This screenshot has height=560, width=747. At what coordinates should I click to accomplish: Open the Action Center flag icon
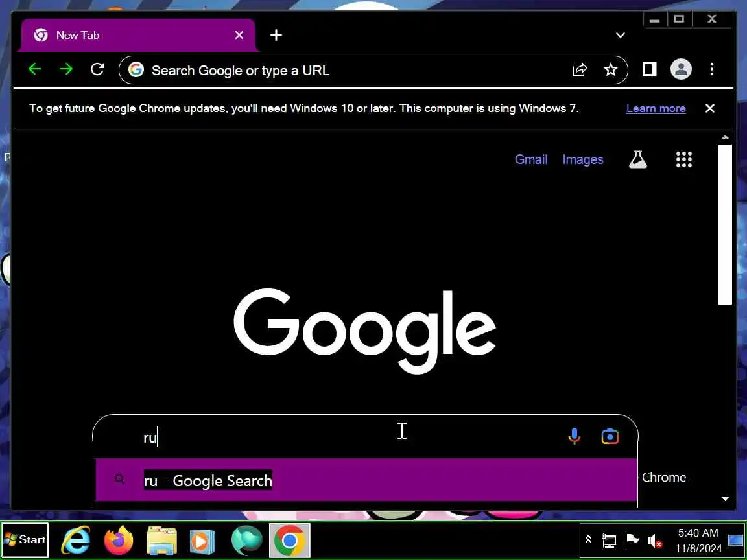click(x=632, y=541)
